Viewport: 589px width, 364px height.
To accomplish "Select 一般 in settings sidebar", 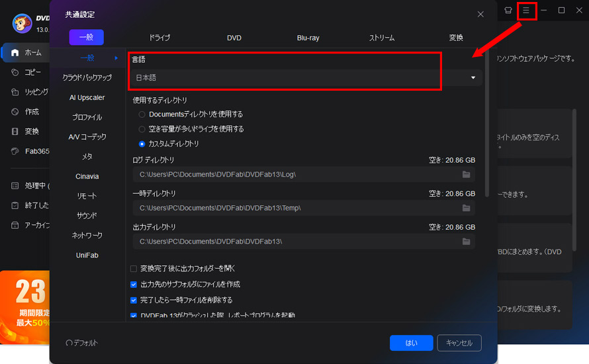I will click(87, 58).
